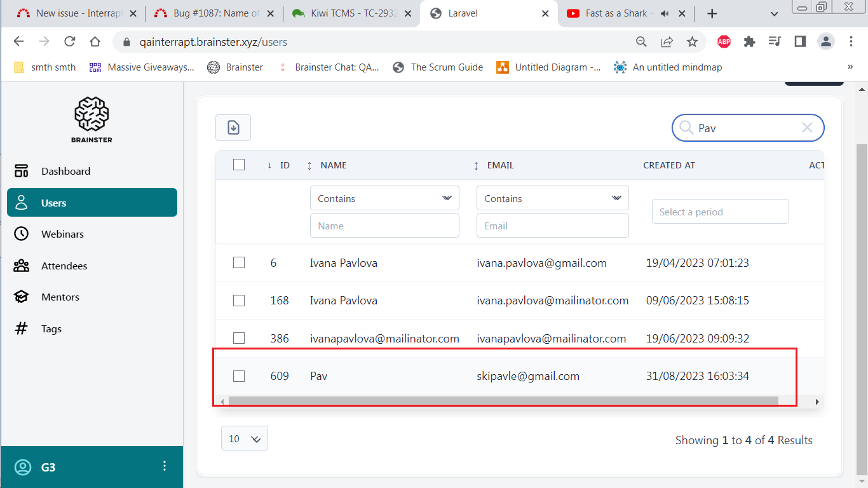
Task: Open Webinars in the sidebar menu
Action: 62,234
